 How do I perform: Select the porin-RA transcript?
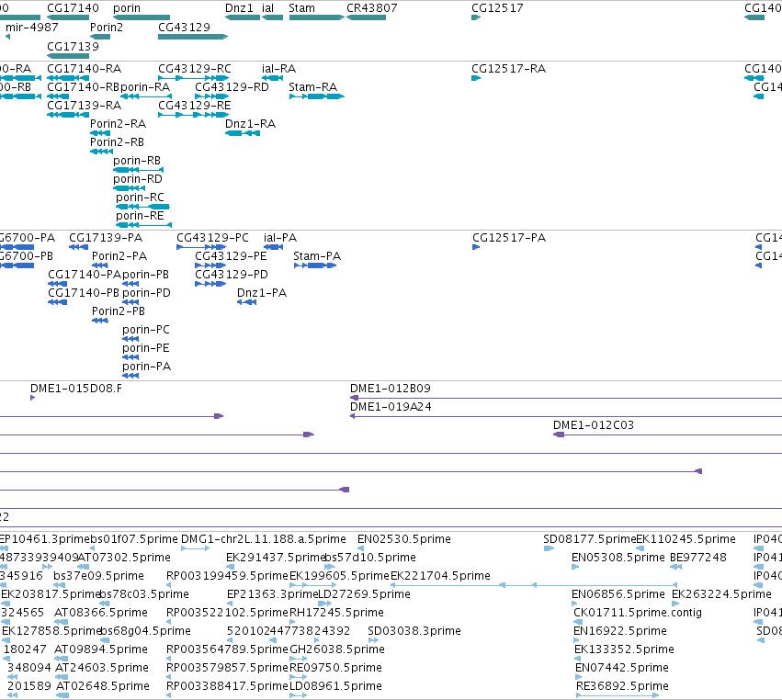[x=146, y=96]
